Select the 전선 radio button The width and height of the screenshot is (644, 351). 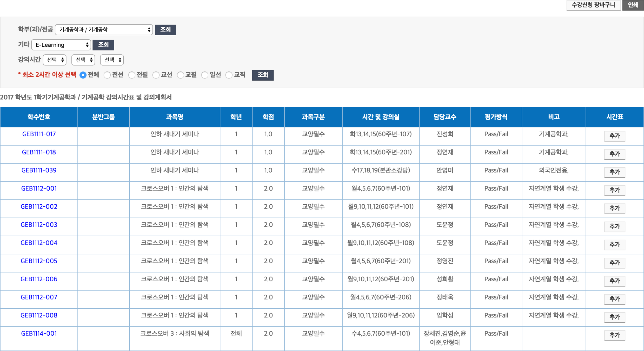pos(107,75)
